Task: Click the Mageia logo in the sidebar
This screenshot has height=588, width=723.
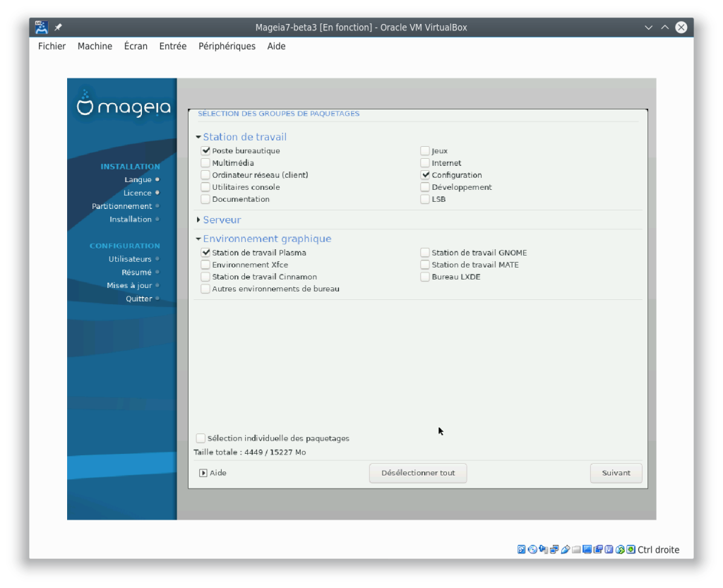Action: tap(123, 105)
